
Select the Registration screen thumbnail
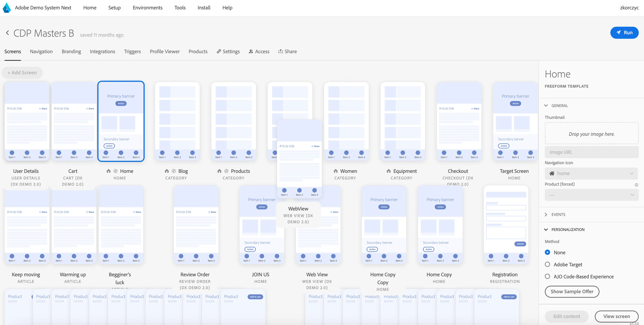(x=506, y=225)
